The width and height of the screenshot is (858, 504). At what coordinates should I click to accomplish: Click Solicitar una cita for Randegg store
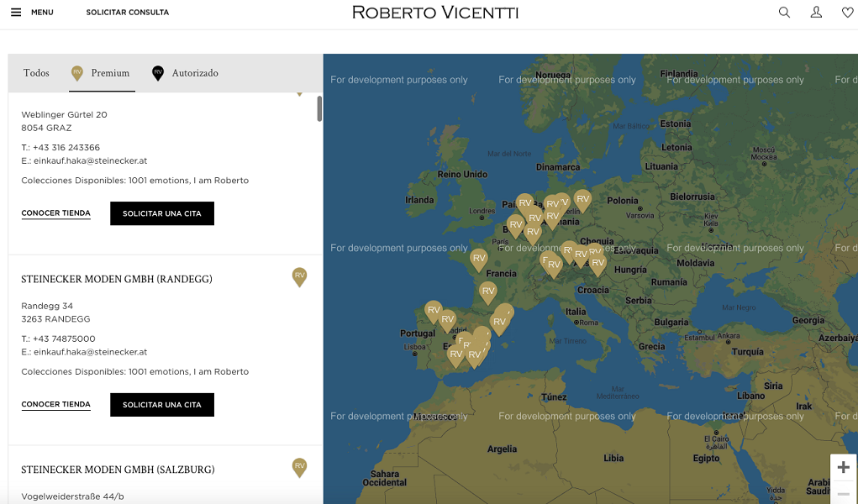pyautogui.click(x=162, y=404)
